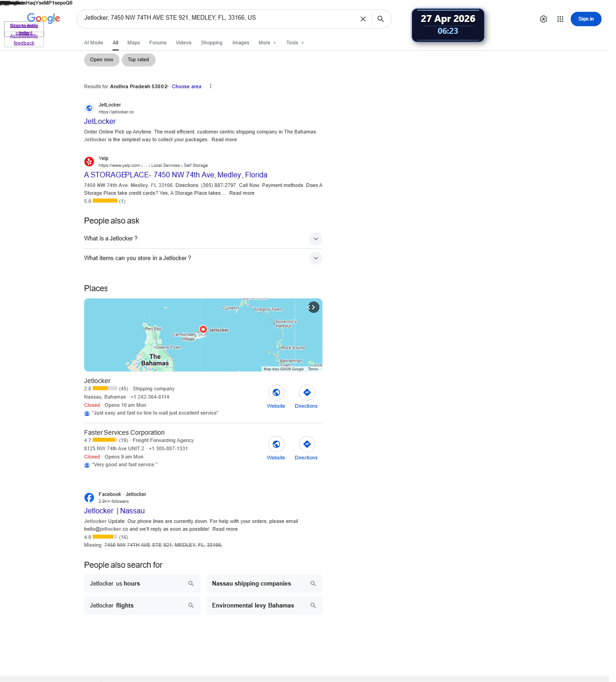Click the date and time clock widget
Image resolution: width=616 pixels, height=682 pixels.
(x=448, y=25)
